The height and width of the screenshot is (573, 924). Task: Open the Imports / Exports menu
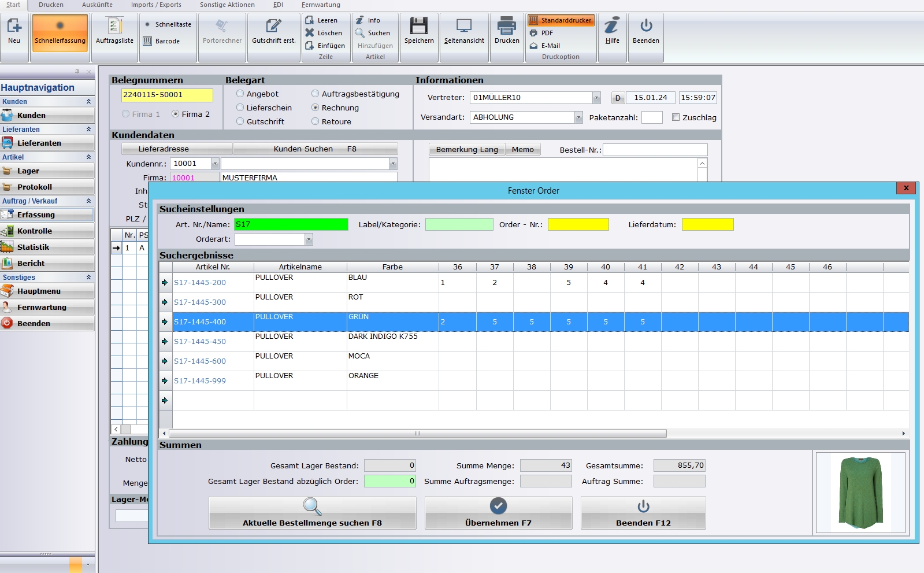point(156,5)
